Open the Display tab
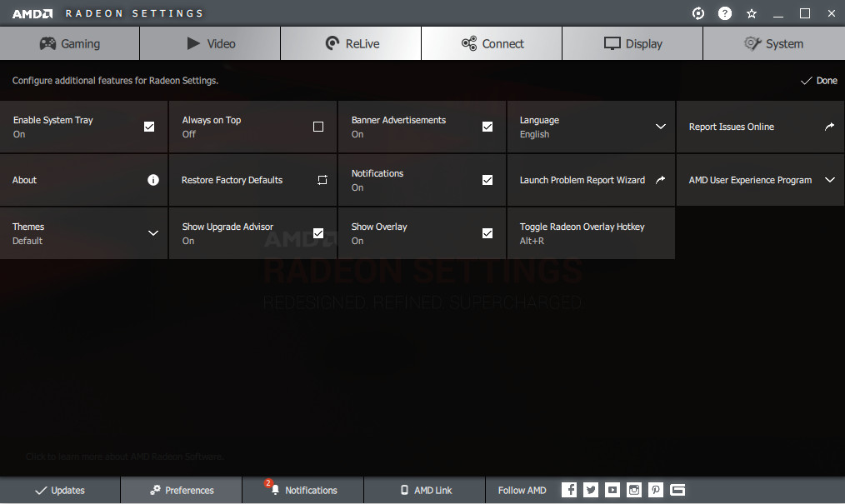The width and height of the screenshot is (845, 504). 632,43
